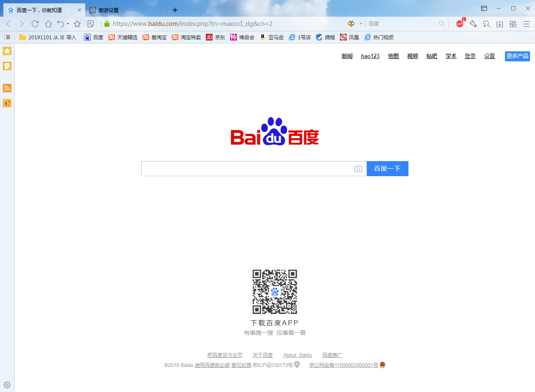Toggle reader mode icon next to address bar
Image resolution: width=535 pixels, height=392 pixels.
click(90, 23)
